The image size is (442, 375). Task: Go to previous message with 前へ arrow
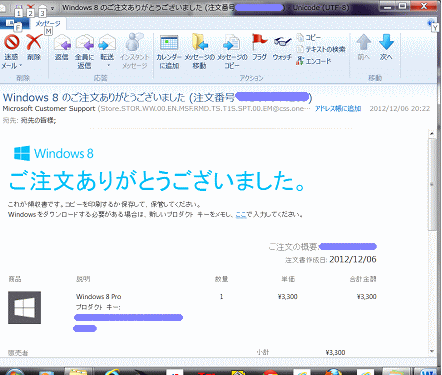[363, 42]
